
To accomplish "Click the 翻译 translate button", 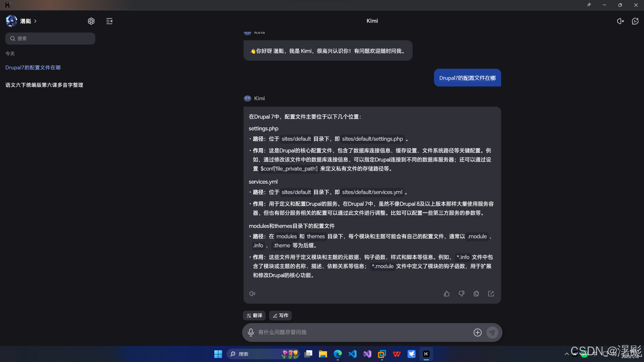I will coord(254,315).
